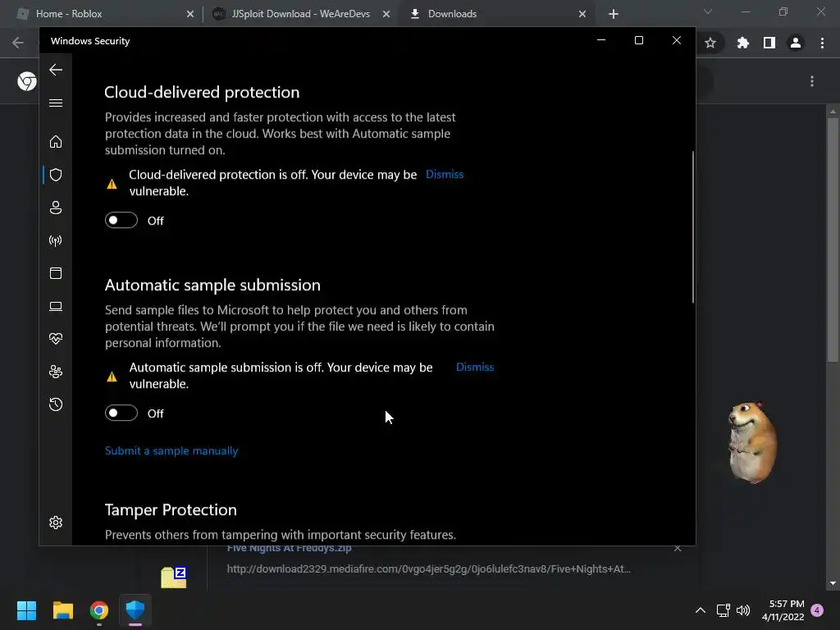Open Chrome tab search dropdown
The image size is (840, 630).
[x=708, y=11]
